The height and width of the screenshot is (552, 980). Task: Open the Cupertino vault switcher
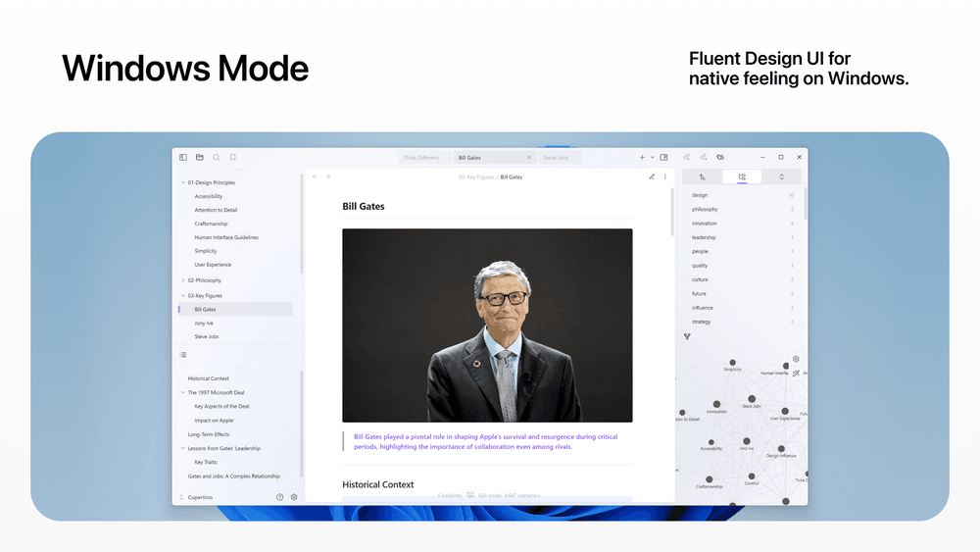tap(196, 497)
